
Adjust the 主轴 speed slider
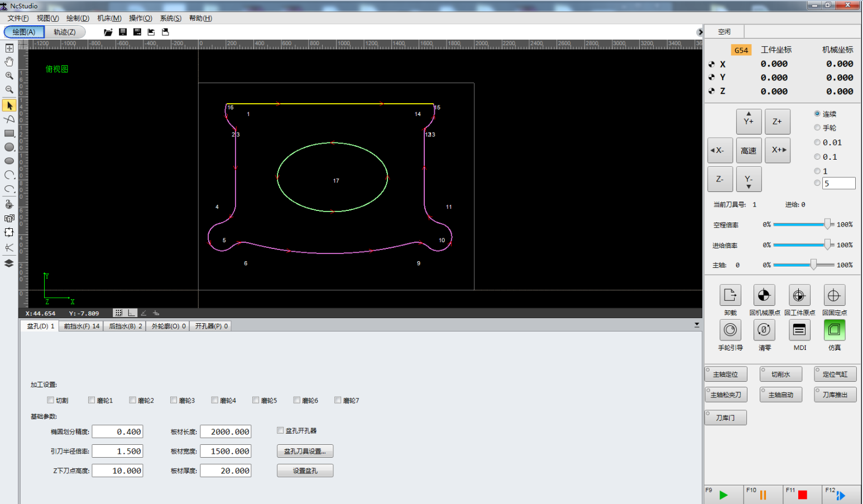coord(813,265)
